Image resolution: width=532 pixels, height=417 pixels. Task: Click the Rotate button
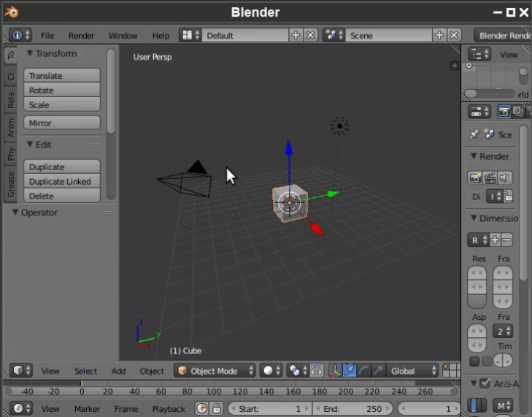point(62,90)
